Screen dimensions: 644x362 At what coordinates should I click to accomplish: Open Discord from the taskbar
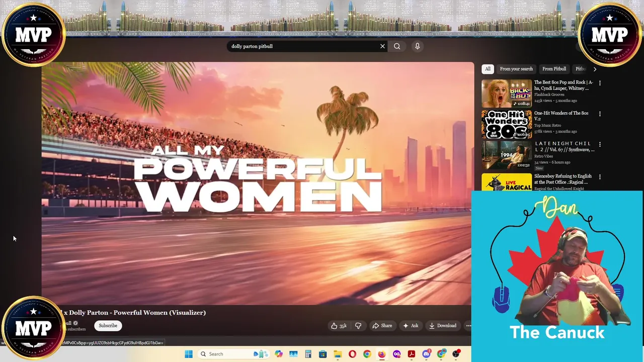coord(426,354)
